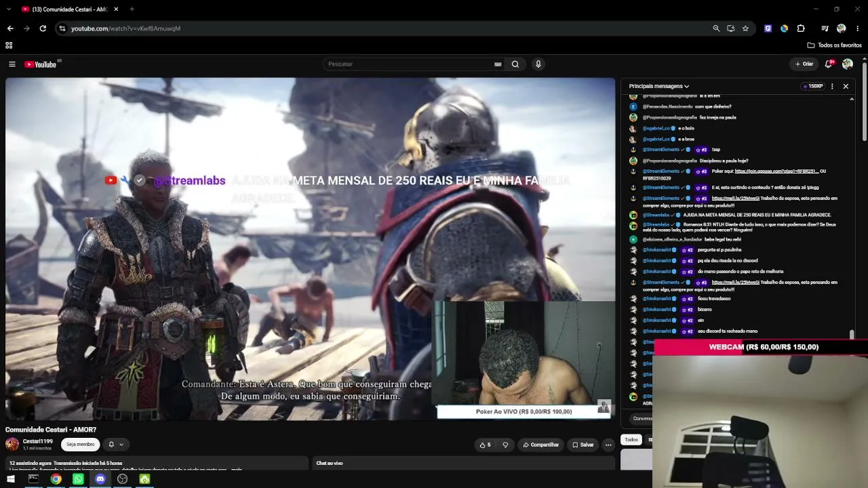Open the apps grid in bookmarks bar

tap(9, 45)
